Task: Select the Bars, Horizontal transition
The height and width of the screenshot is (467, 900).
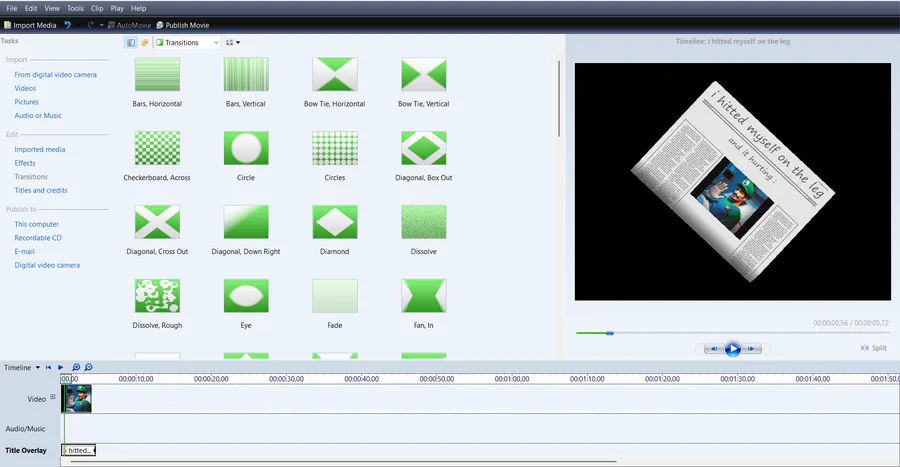Action: point(157,75)
